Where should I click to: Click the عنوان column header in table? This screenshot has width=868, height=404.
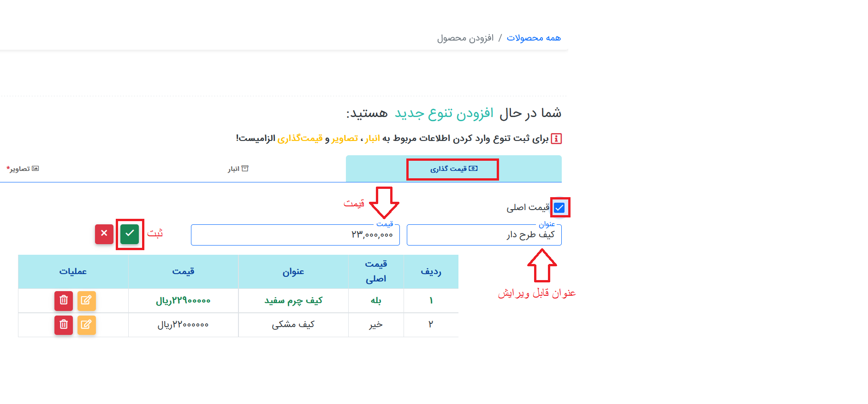tap(293, 272)
